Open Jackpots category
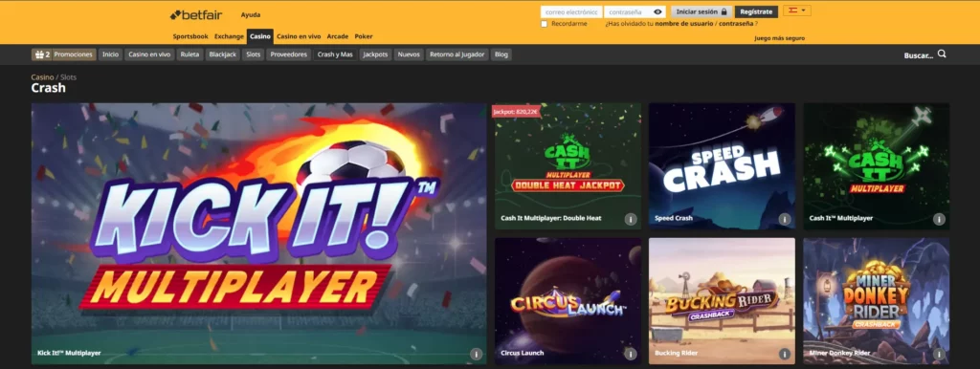The image size is (980, 369). click(x=375, y=54)
